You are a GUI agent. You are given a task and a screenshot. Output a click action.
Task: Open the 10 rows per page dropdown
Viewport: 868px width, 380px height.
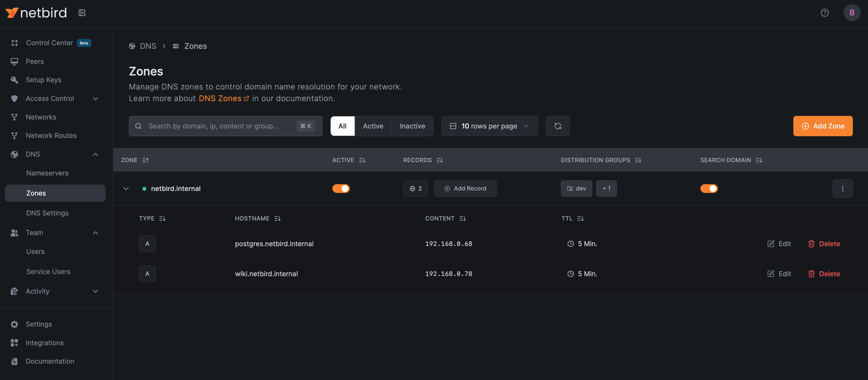[x=489, y=126]
